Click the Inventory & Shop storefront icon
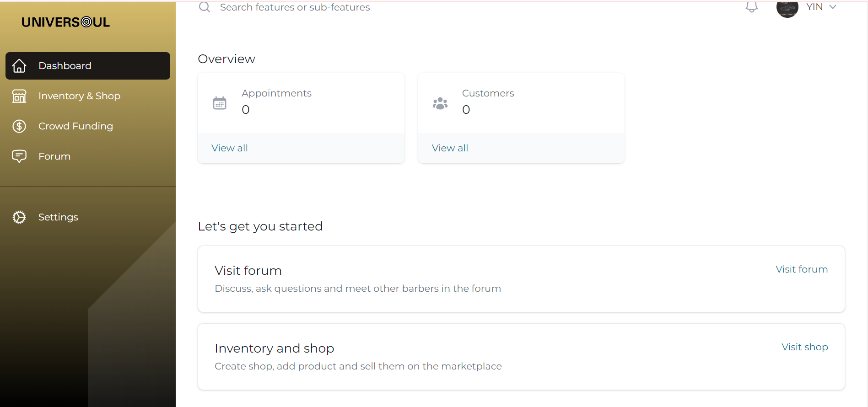The height and width of the screenshot is (407, 868). click(x=19, y=96)
